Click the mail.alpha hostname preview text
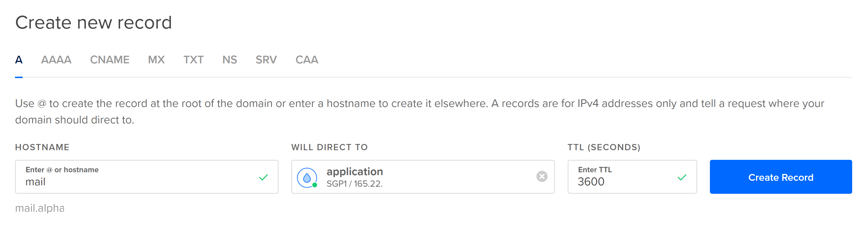The width and height of the screenshot is (868, 228). (40, 208)
